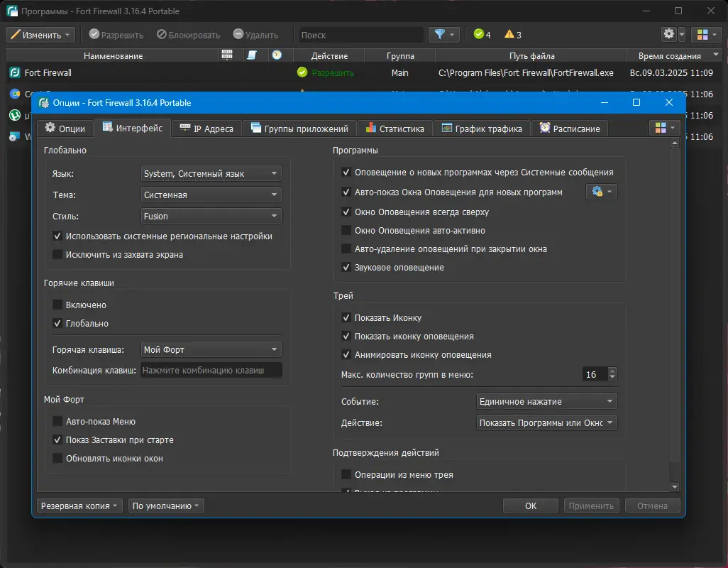The height and width of the screenshot is (568, 728).
Task: Open the Событие Единичное нажатие dropdown
Action: 546,401
